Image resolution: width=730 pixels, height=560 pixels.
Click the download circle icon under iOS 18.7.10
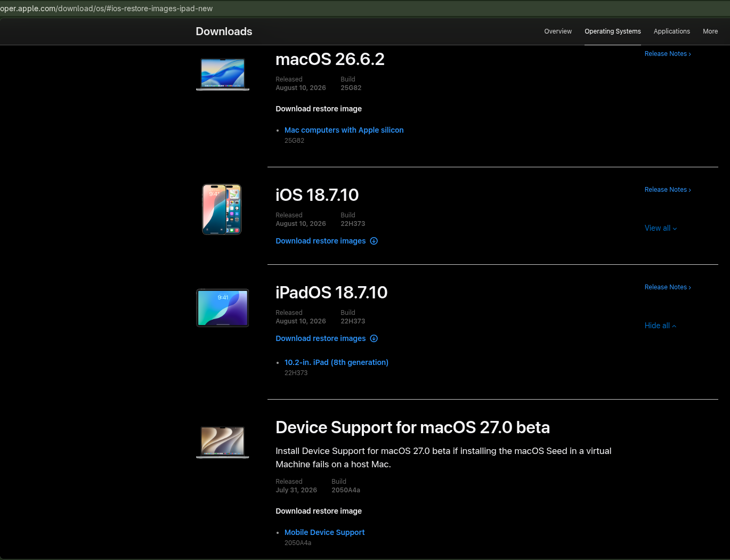tap(374, 241)
